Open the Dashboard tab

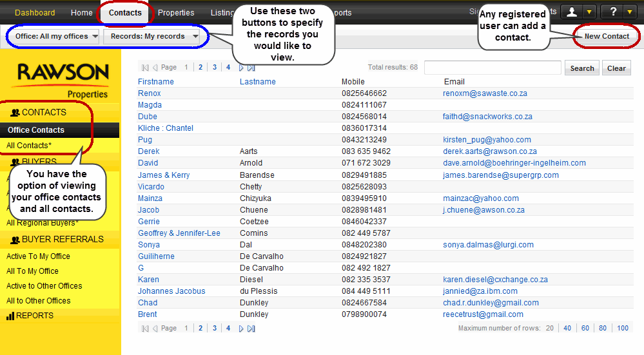(x=35, y=13)
